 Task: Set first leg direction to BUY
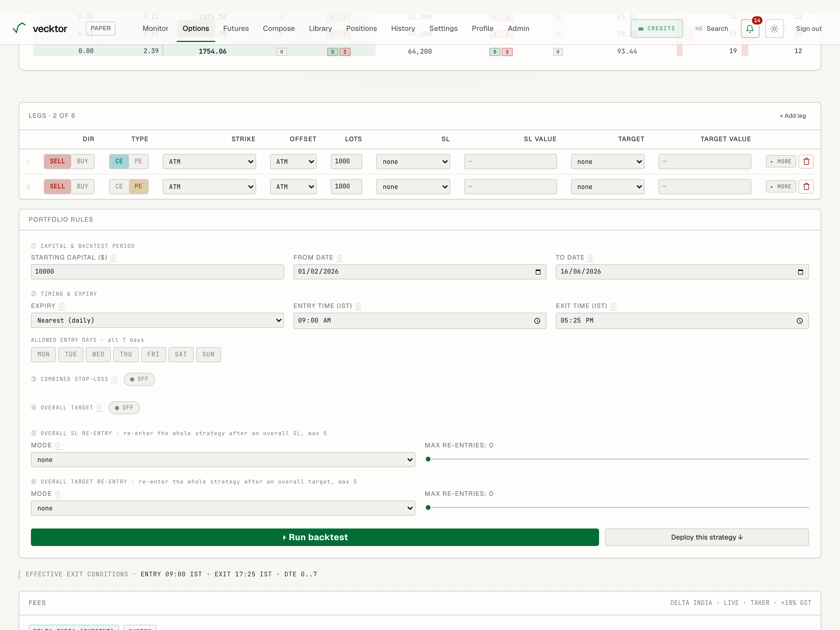[x=83, y=161]
